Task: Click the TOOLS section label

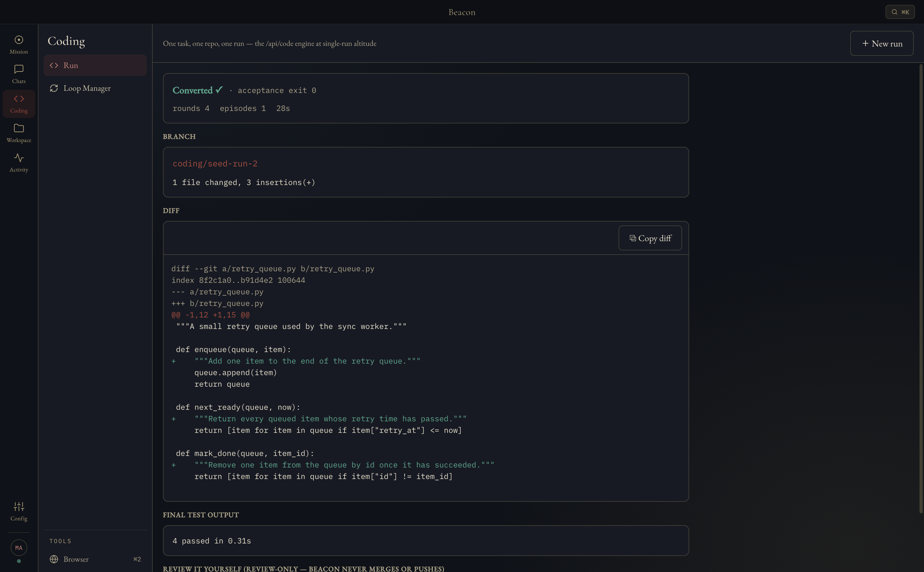Action: point(60,541)
